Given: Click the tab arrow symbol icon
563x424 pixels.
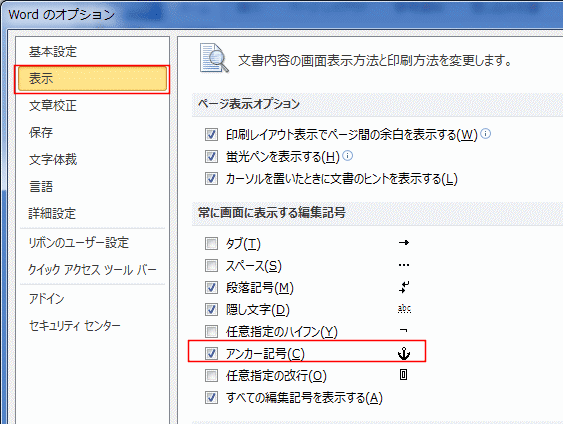Looking at the screenshot, I should (x=404, y=243).
